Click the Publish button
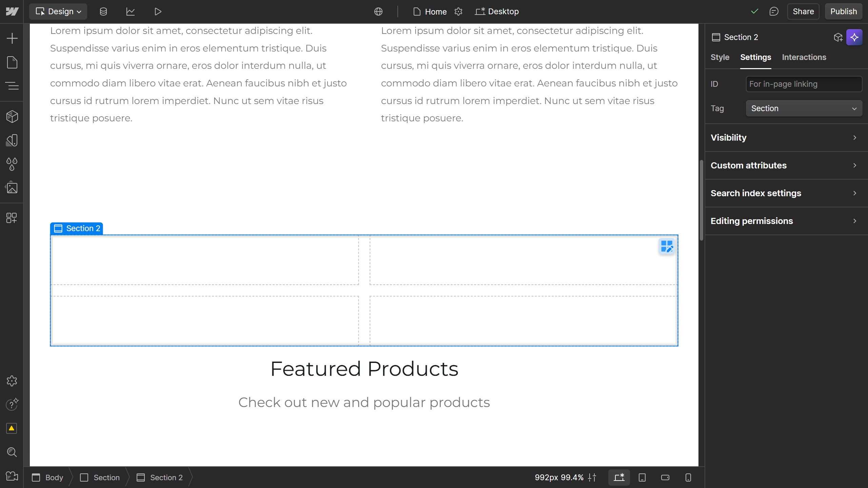The image size is (868, 488). tap(843, 11)
